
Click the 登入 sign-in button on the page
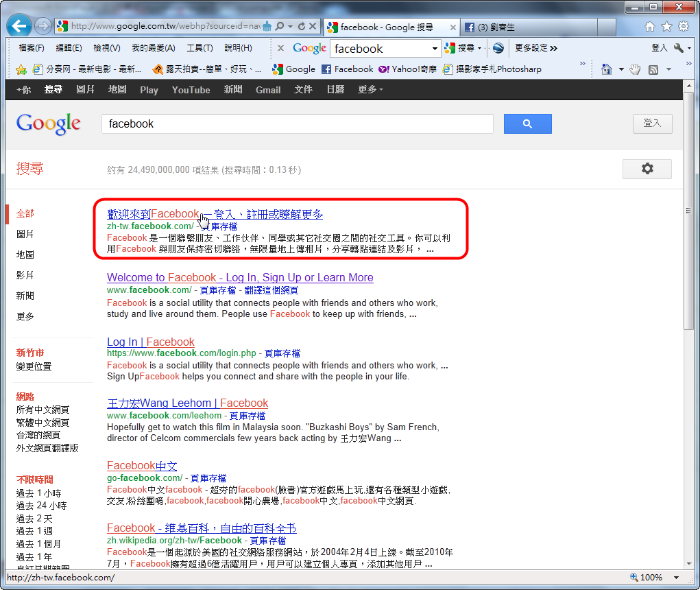click(652, 123)
